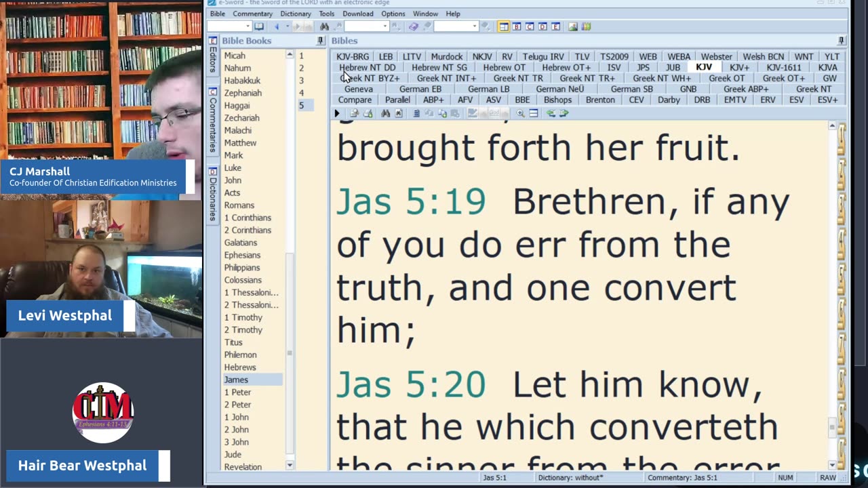This screenshot has height=488, width=868.
Task: Select the ESV Bible tab
Action: [796, 100]
